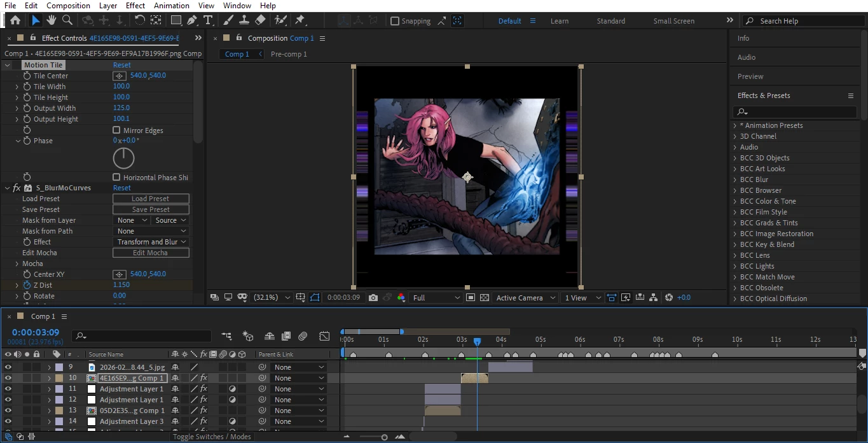Open the Graph Editor
Screen dimensions: 868x443
324,336
